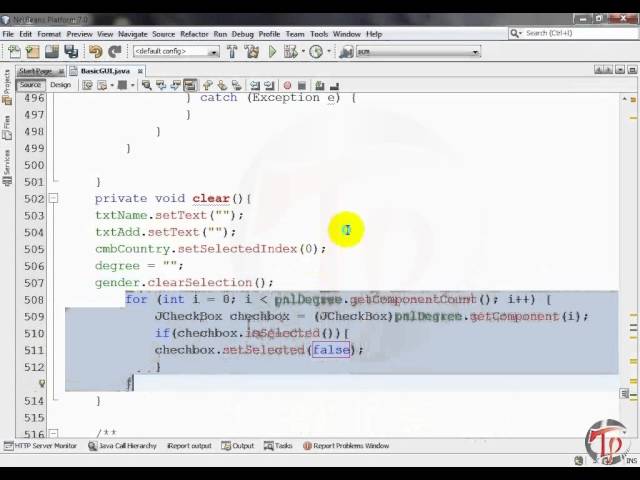Open the Debug Project dropdown arrow
This screenshot has height=480, width=640.
(303, 51)
